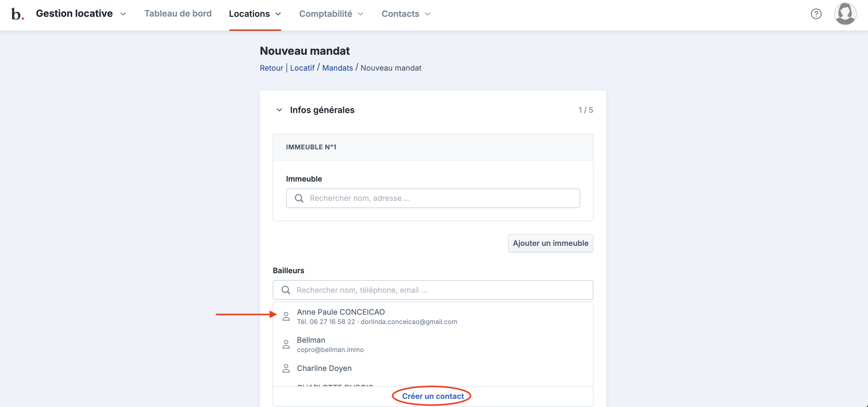868x407 pixels.
Task: Click the Créer un contact link
Action: click(433, 396)
